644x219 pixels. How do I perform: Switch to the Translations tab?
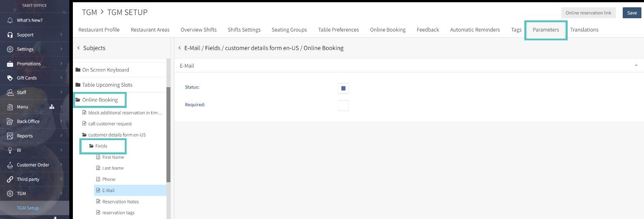pyautogui.click(x=584, y=30)
